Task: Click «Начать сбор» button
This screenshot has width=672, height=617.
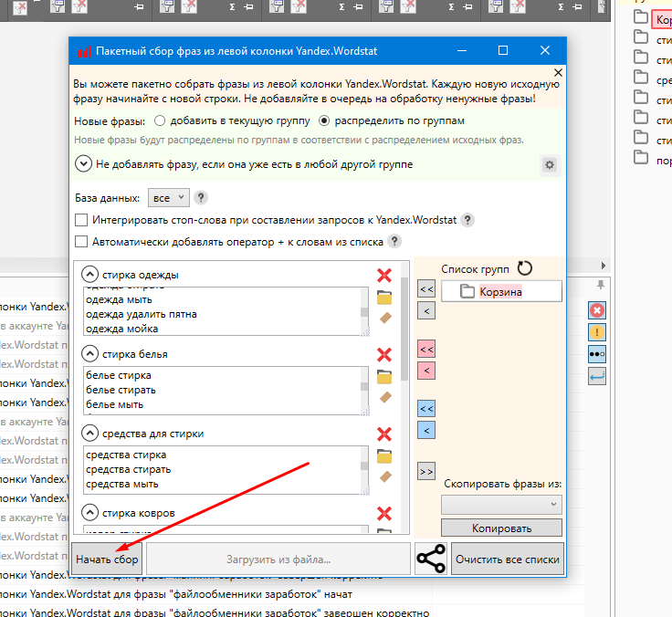Action: point(107,559)
